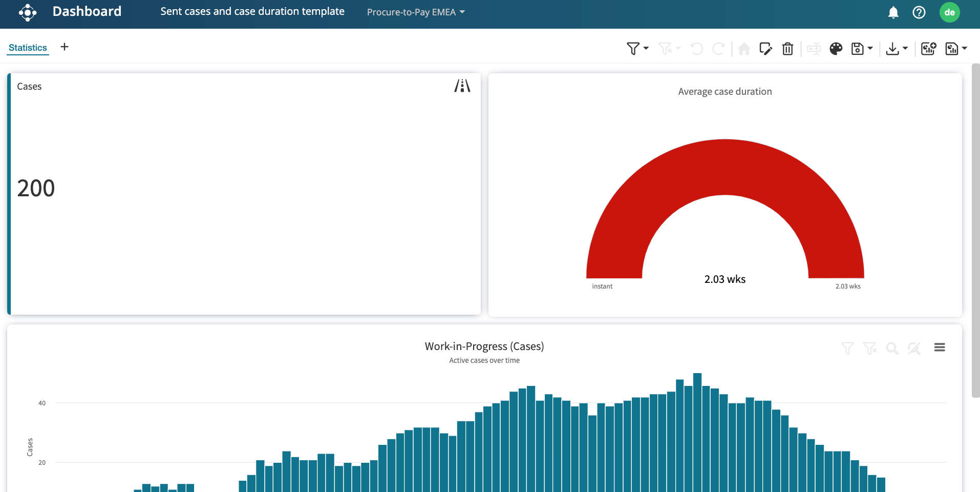
Task: Click the y-axis label 40
Action: pyautogui.click(x=42, y=403)
